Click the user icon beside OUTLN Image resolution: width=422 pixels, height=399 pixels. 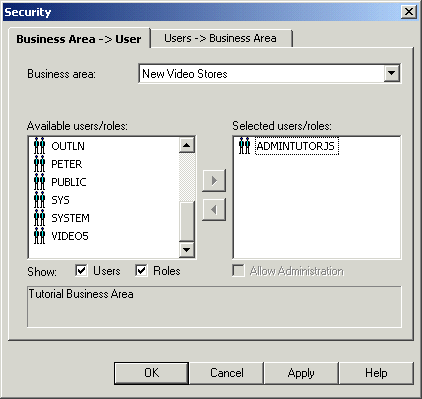pos(39,146)
